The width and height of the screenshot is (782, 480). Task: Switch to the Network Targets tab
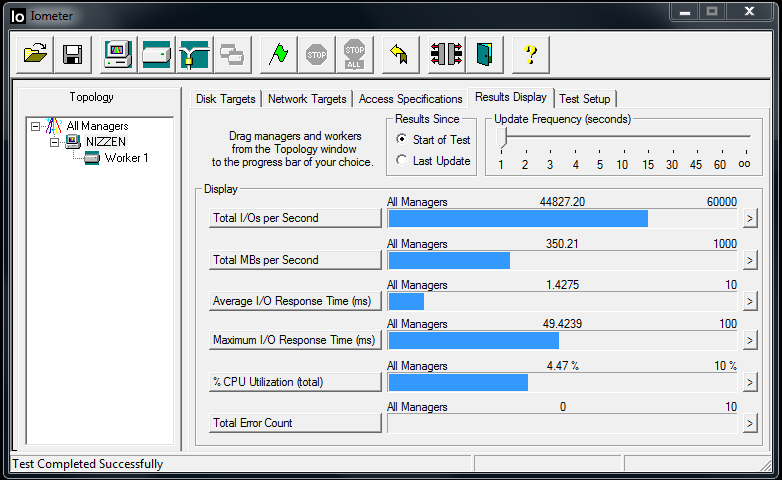(x=307, y=99)
